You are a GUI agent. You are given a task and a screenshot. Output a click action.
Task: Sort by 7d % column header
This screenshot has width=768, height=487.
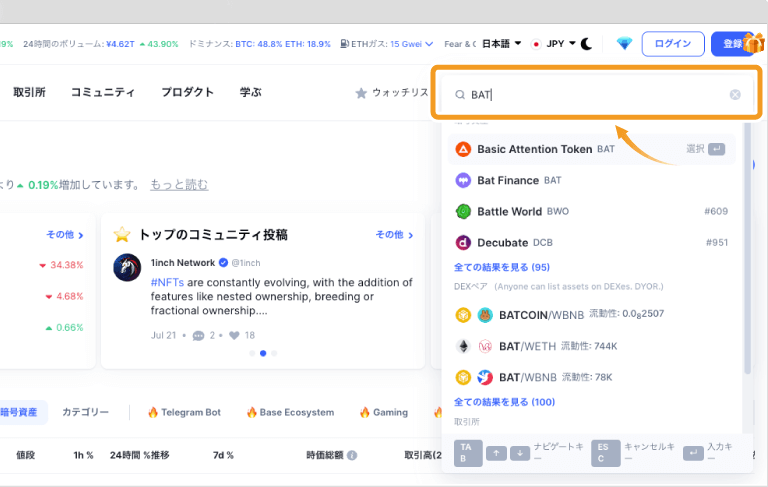[x=223, y=455]
